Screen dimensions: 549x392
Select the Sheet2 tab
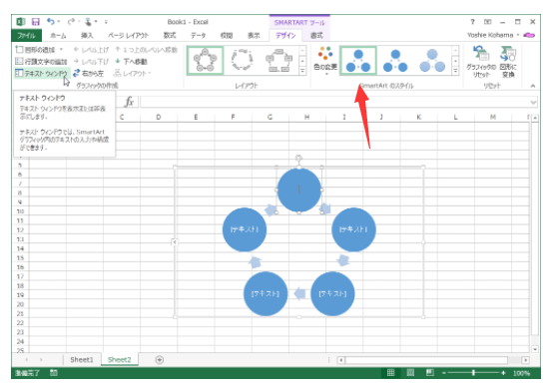120,359
